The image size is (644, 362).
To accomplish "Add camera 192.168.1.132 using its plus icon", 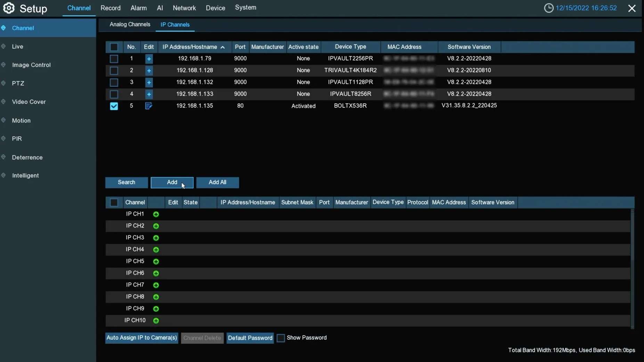I will coord(149,82).
